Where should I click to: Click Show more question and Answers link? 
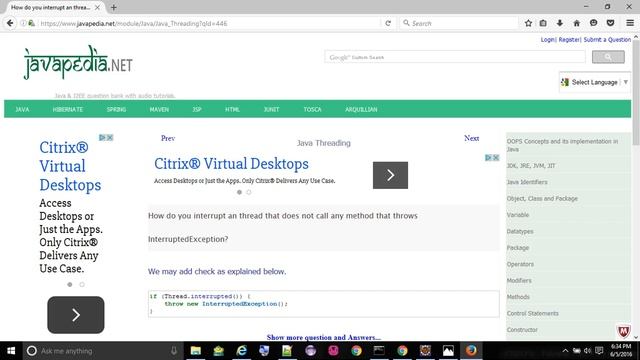tap(323, 337)
